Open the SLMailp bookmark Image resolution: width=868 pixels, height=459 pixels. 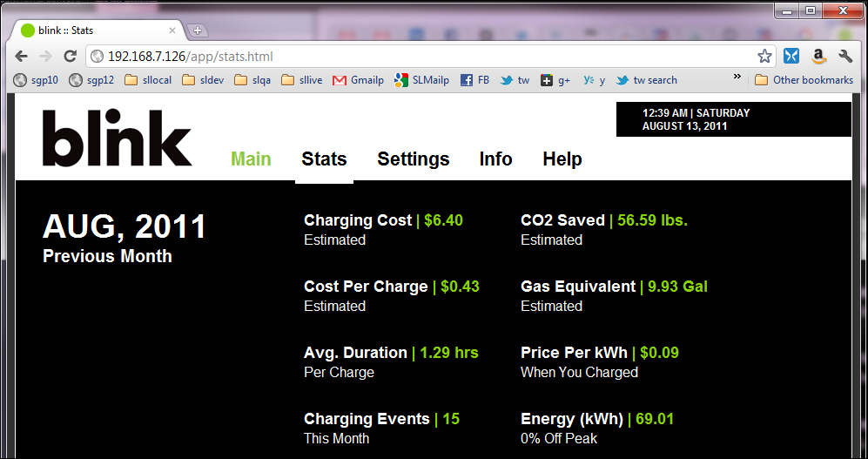pyautogui.click(x=421, y=80)
